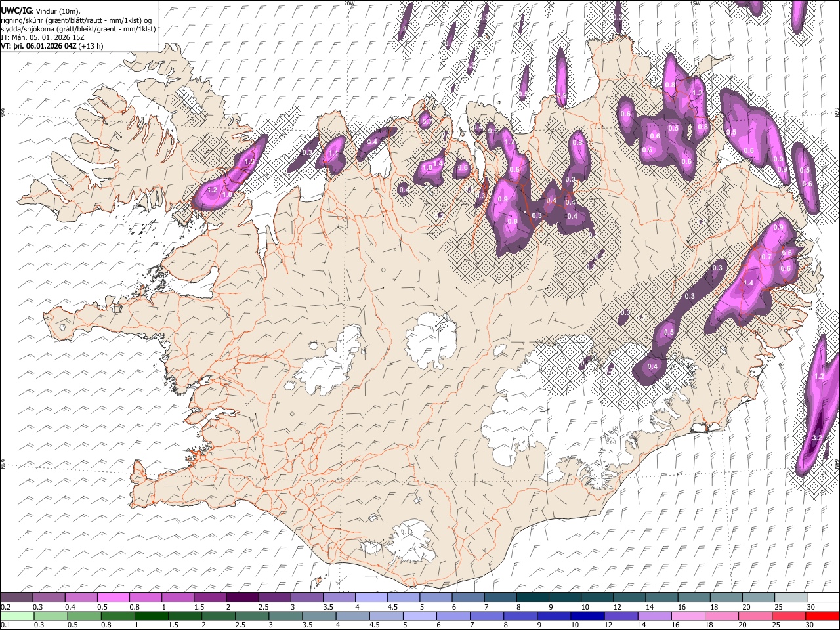Pick the 20 rose-pink swatch in lower legend
Viewport: 840px width, 630px height.
755,616
